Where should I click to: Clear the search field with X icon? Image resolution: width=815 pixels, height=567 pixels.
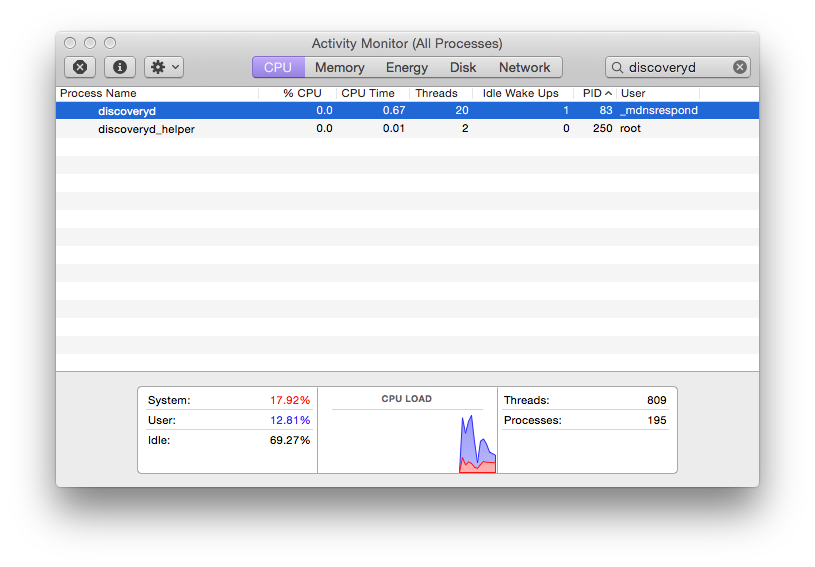pos(740,67)
